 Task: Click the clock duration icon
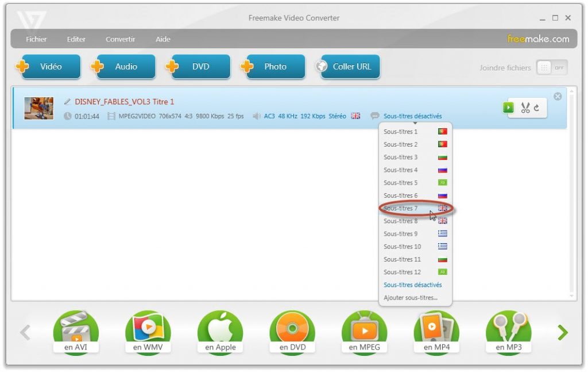pos(68,116)
